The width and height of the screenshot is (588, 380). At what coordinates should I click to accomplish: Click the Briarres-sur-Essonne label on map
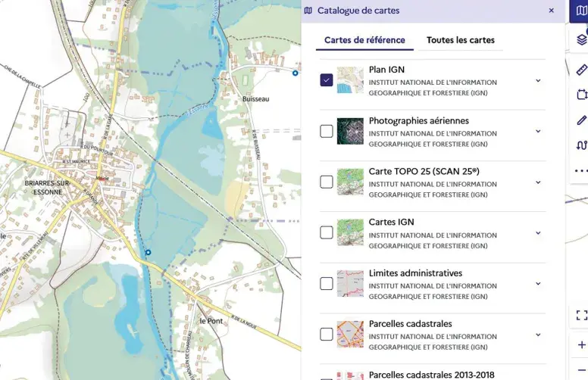[47, 188]
